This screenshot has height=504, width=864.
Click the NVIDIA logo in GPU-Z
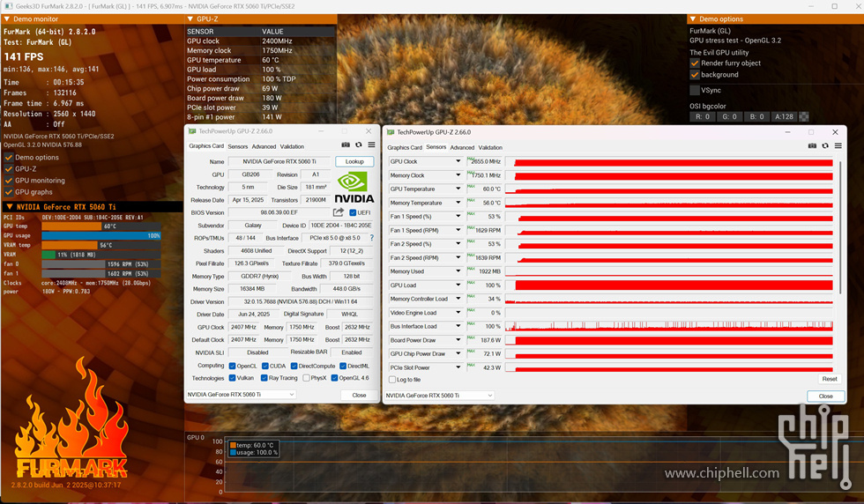click(x=354, y=188)
